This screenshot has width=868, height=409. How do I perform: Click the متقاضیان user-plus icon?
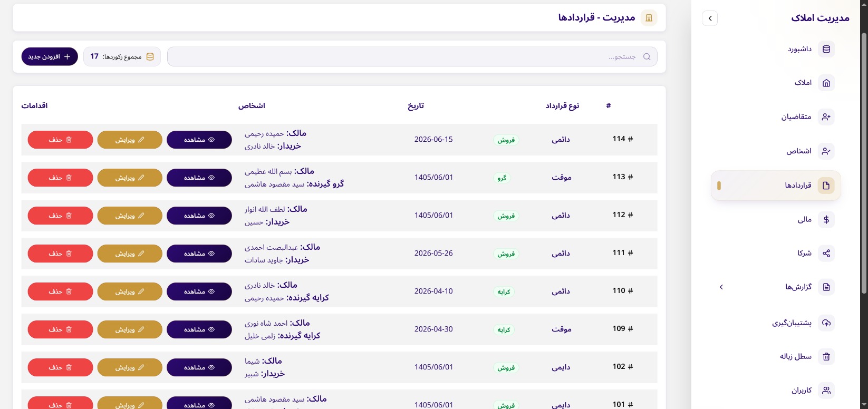pos(826,117)
